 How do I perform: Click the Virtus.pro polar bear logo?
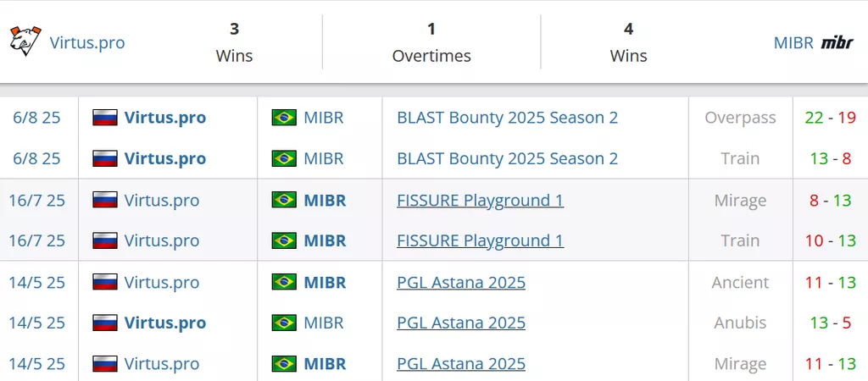[x=25, y=41]
